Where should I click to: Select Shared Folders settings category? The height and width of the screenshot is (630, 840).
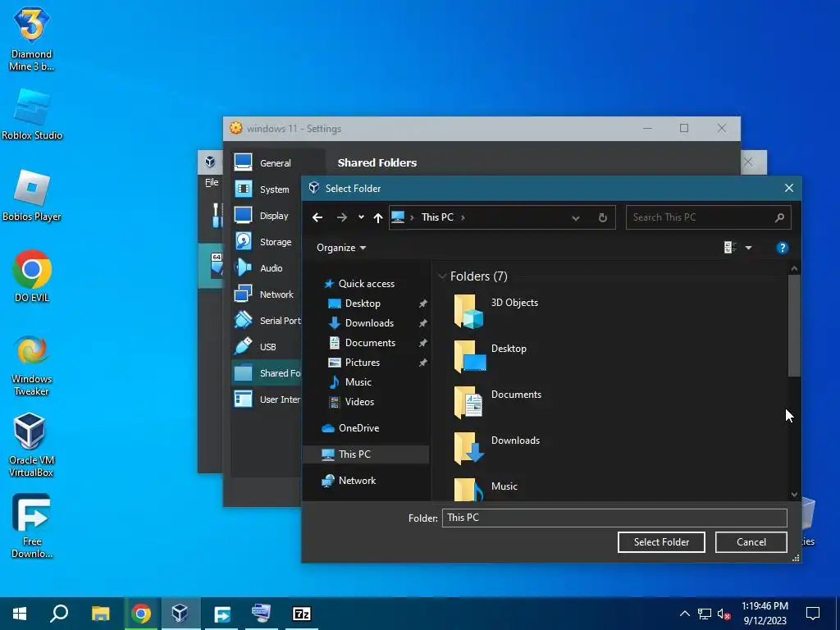point(267,373)
